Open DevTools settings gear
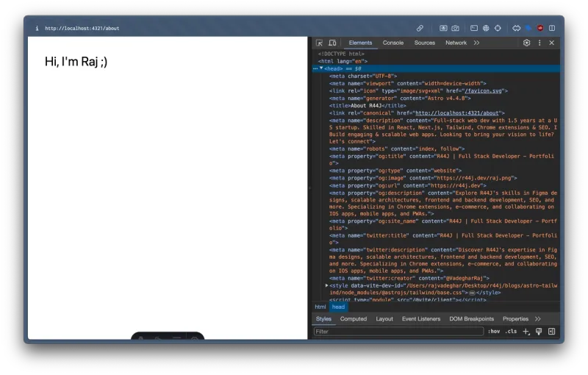 point(526,43)
